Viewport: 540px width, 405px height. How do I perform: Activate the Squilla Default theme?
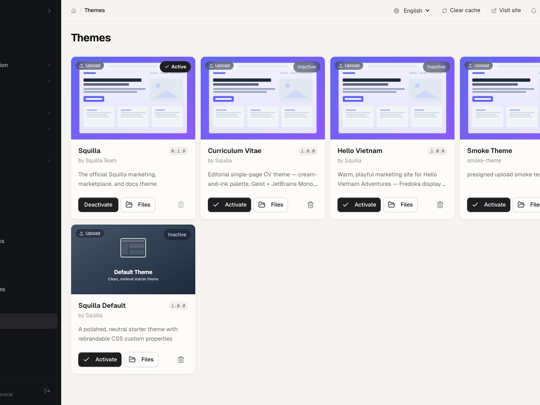pyautogui.click(x=100, y=360)
